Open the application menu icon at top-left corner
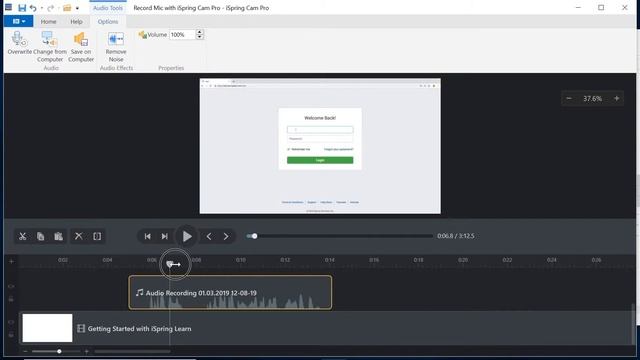 [x=8, y=7]
